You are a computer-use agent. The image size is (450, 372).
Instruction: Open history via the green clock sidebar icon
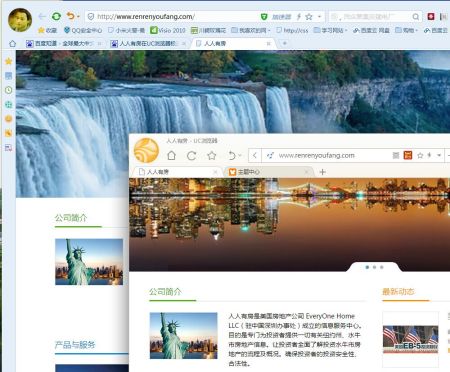tap(9, 90)
